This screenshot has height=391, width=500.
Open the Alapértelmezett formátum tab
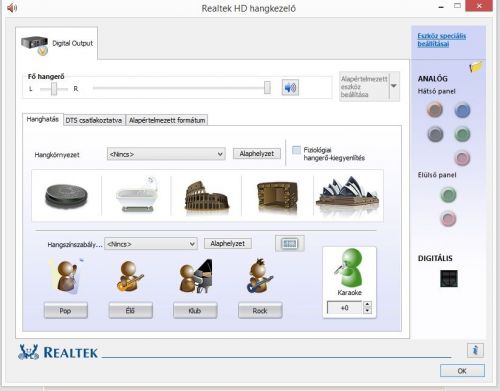pyautogui.click(x=167, y=120)
